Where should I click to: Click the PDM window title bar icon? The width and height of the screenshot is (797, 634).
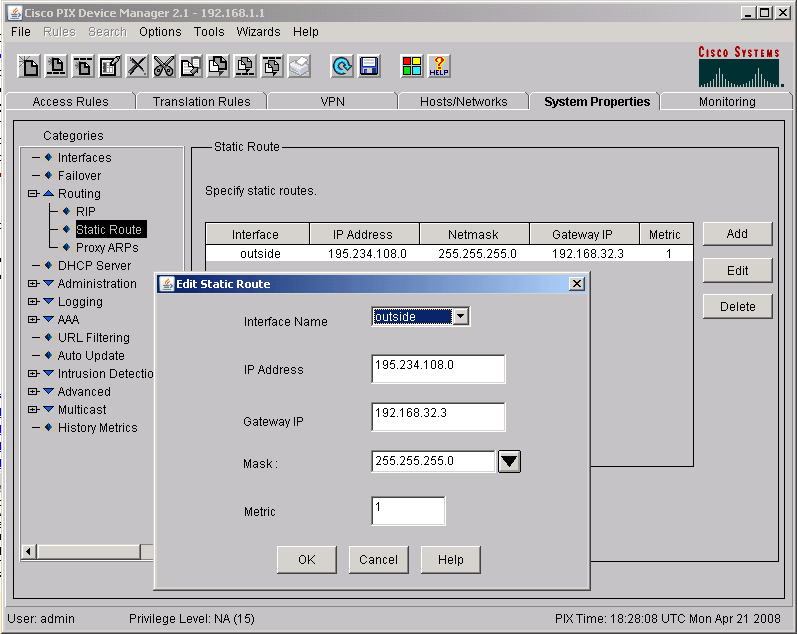pos(15,12)
